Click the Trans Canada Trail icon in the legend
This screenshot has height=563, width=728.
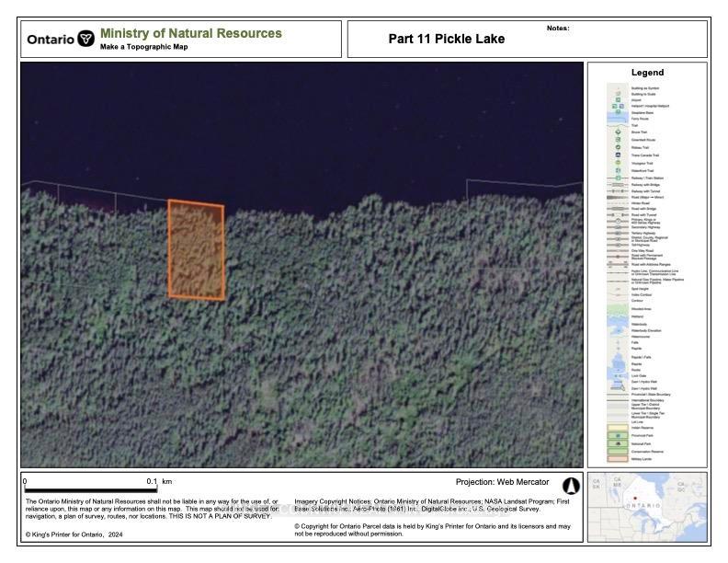click(x=618, y=155)
